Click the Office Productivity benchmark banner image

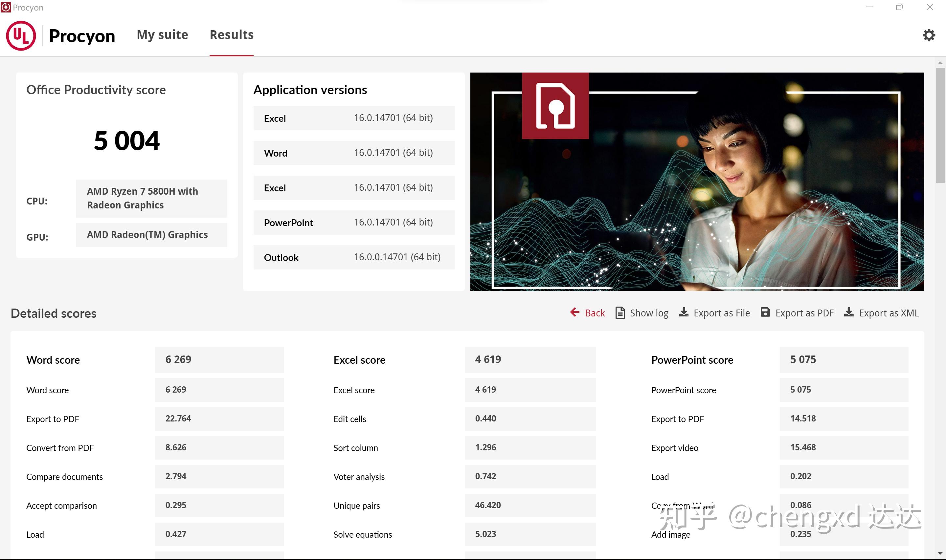pos(697,181)
